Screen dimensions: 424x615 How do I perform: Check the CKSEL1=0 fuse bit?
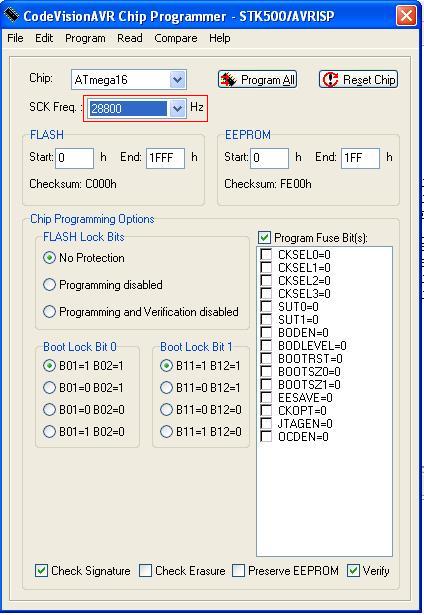click(x=266, y=267)
